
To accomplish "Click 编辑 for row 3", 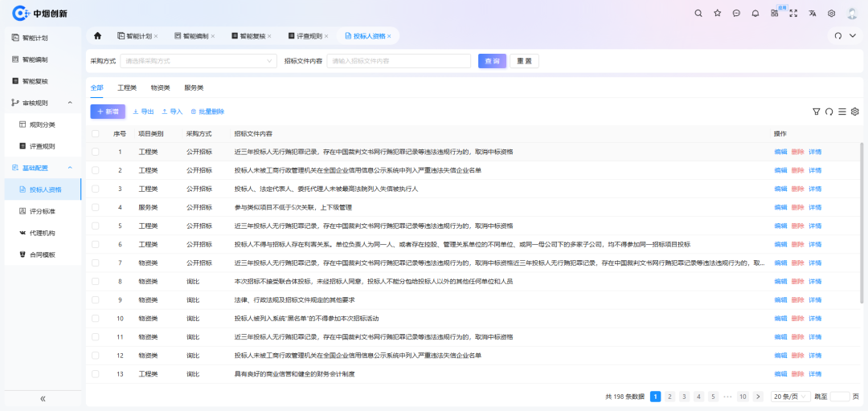I will coord(780,189).
